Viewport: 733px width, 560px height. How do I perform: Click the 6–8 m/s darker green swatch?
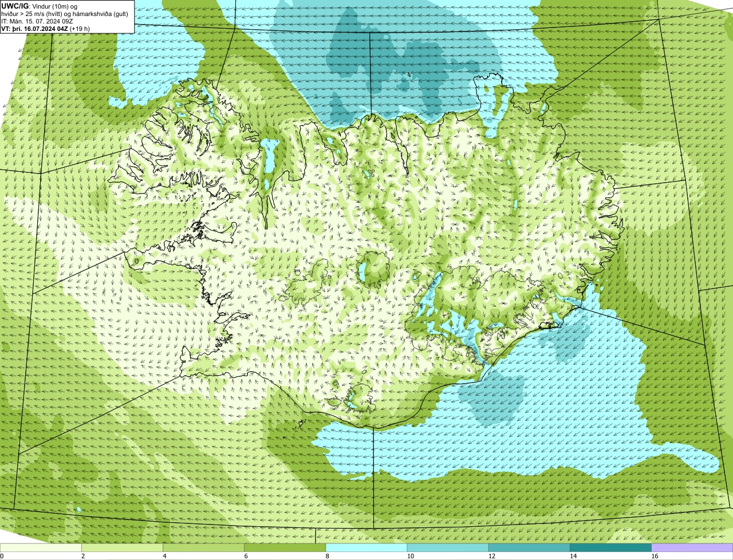[x=285, y=548]
